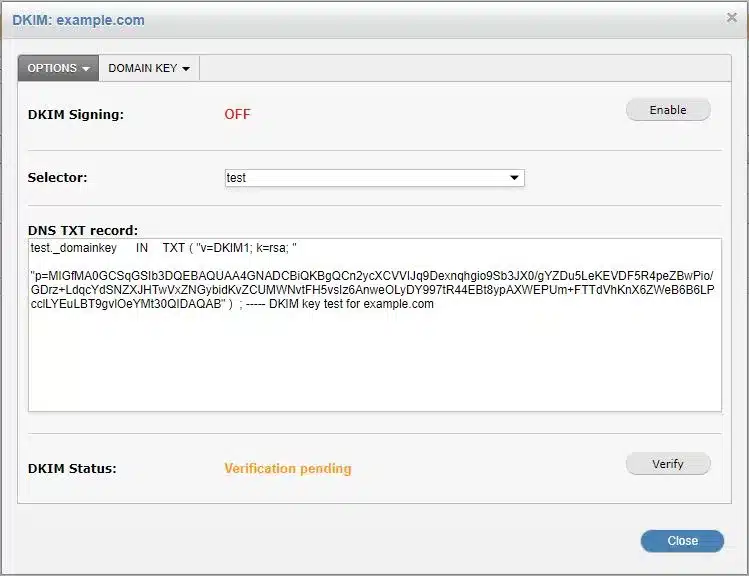
Task: Click the "Selector:" label
Action: click(x=58, y=178)
